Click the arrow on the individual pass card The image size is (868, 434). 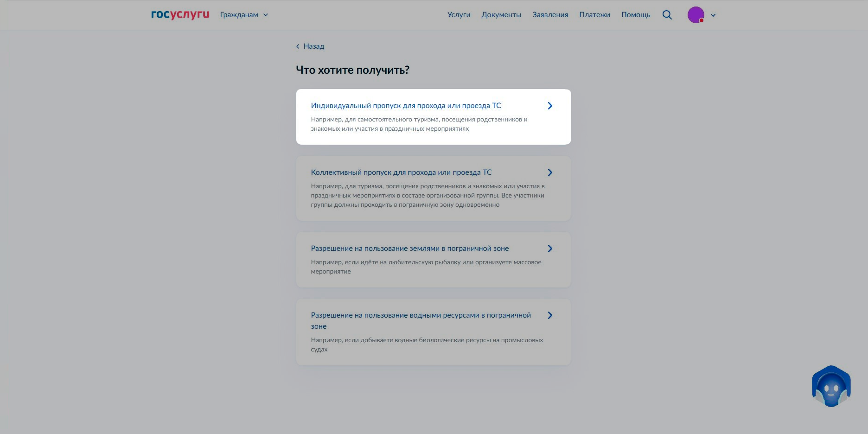pyautogui.click(x=550, y=106)
